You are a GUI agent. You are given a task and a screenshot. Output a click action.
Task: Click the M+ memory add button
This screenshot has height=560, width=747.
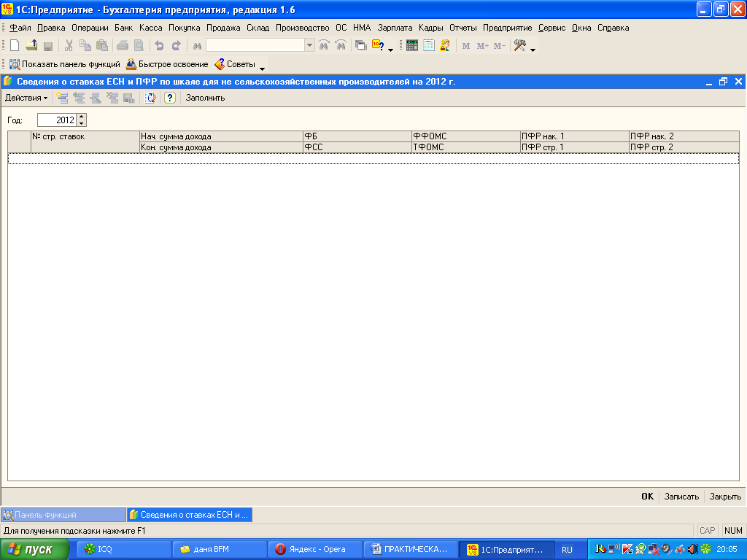point(483,46)
